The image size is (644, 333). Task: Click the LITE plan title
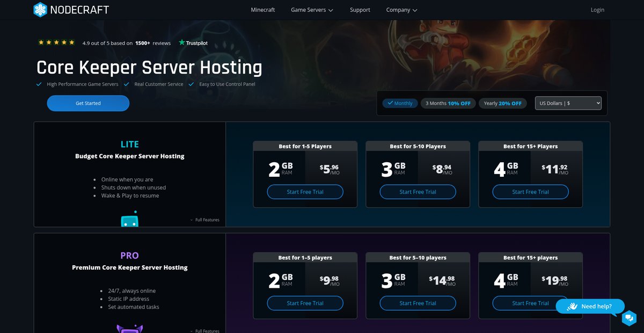[129, 144]
